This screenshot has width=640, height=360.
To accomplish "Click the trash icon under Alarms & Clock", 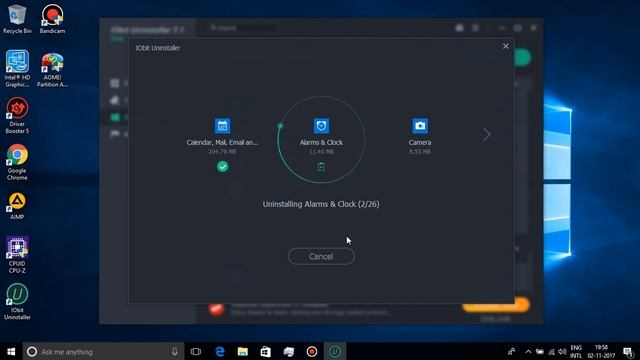I will click(x=321, y=167).
